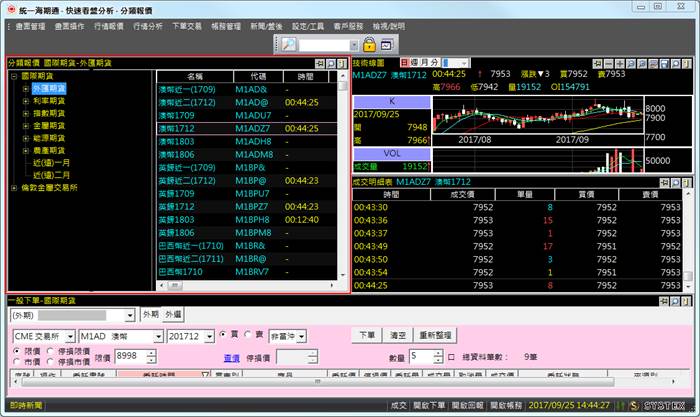This screenshot has height=417, width=700.
Task: Click the search icon right of the chart save icon
Action: pos(675,64)
